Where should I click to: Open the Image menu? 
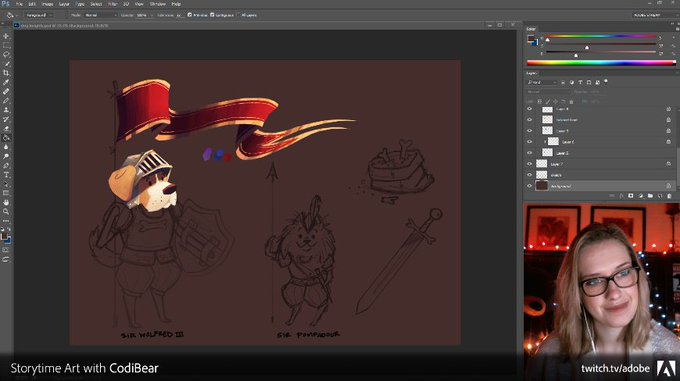point(47,4)
